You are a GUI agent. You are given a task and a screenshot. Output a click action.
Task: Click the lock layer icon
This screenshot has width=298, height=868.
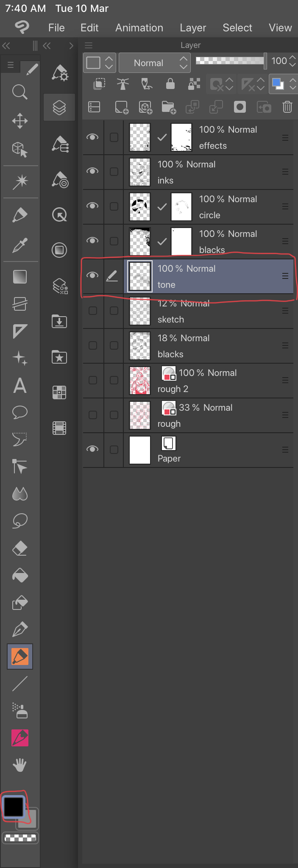click(x=170, y=83)
